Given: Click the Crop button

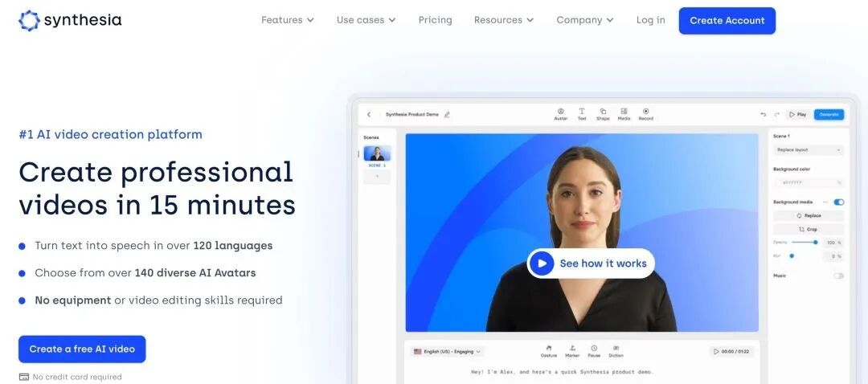Looking at the screenshot, I should tap(809, 229).
